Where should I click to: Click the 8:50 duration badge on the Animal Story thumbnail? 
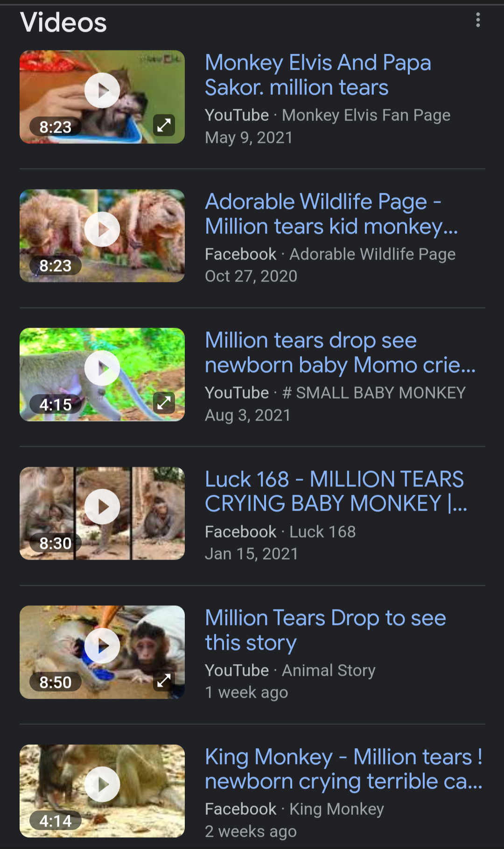point(56,682)
